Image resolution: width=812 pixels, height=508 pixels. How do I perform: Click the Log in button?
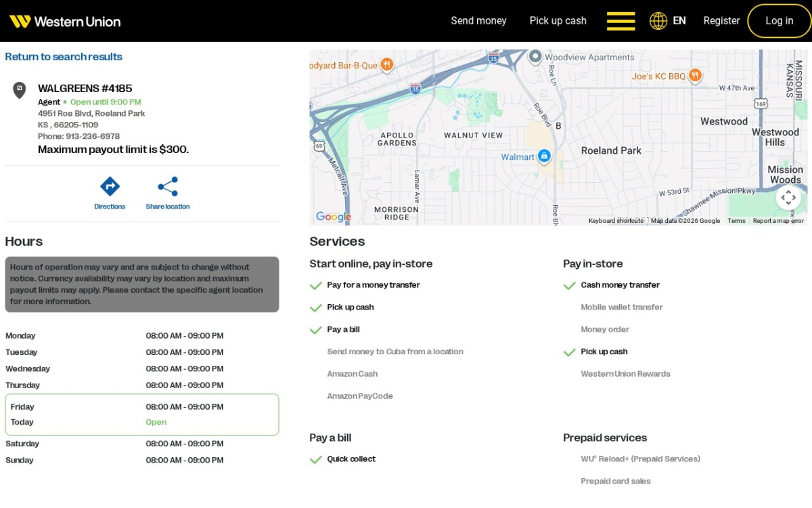pos(779,21)
